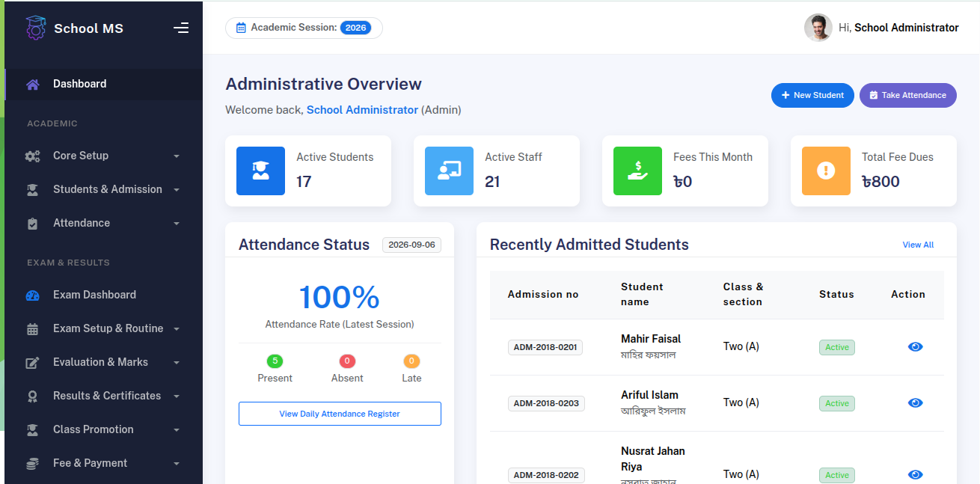The width and height of the screenshot is (980, 484).
Task: Expand the Results & Certificates arrow
Action: [x=177, y=396]
